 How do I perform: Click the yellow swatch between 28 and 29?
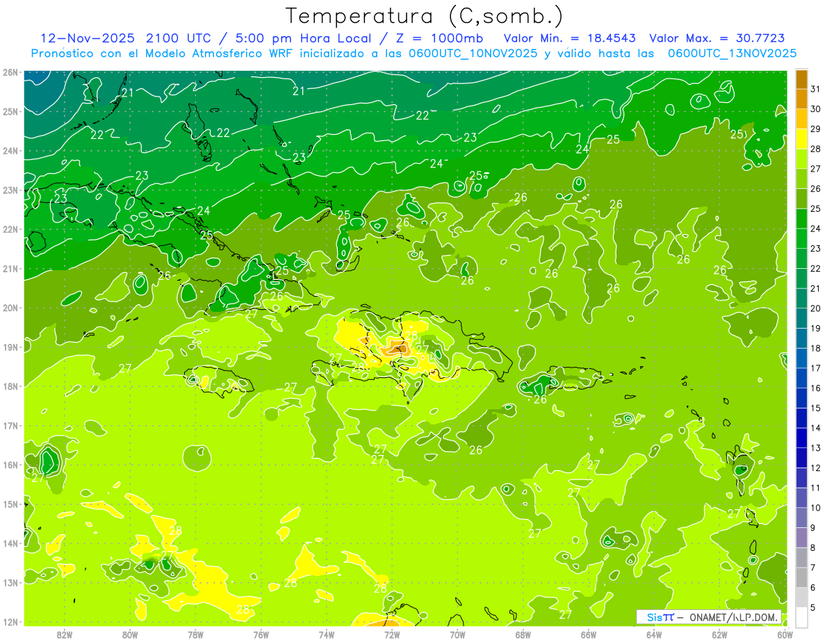pos(802,139)
